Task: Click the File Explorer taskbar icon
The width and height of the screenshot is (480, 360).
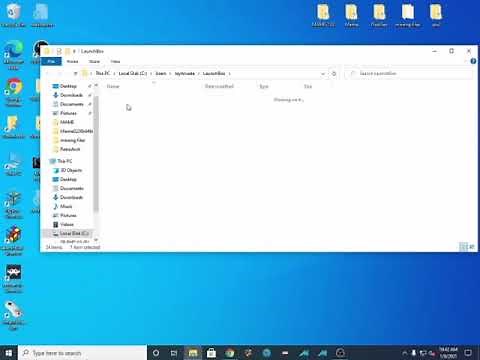Action: (x=193, y=353)
